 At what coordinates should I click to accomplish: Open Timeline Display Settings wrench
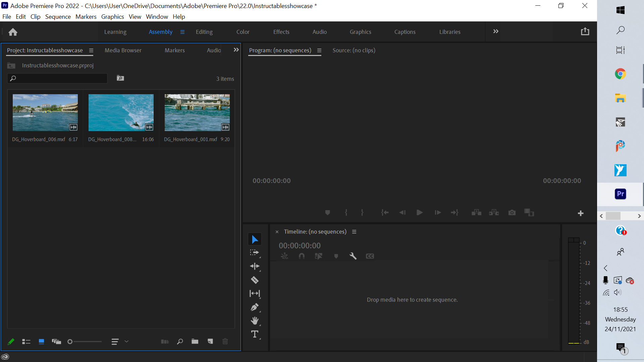353,256
